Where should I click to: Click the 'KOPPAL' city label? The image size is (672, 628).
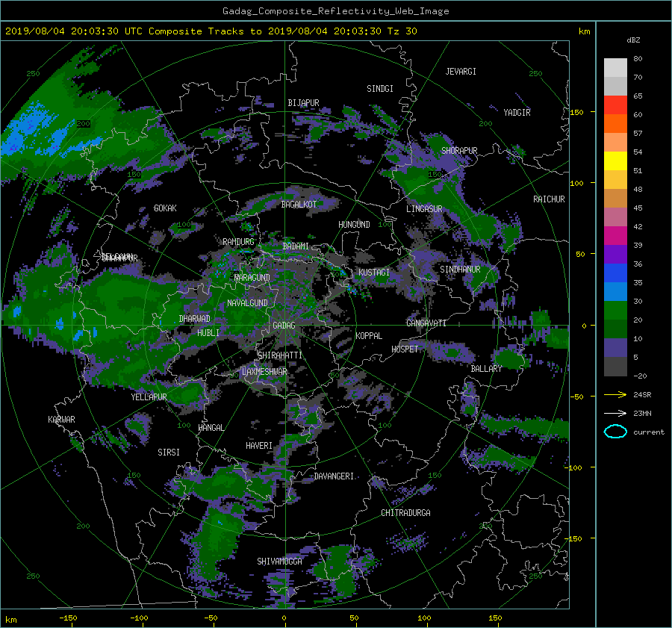pyautogui.click(x=369, y=336)
